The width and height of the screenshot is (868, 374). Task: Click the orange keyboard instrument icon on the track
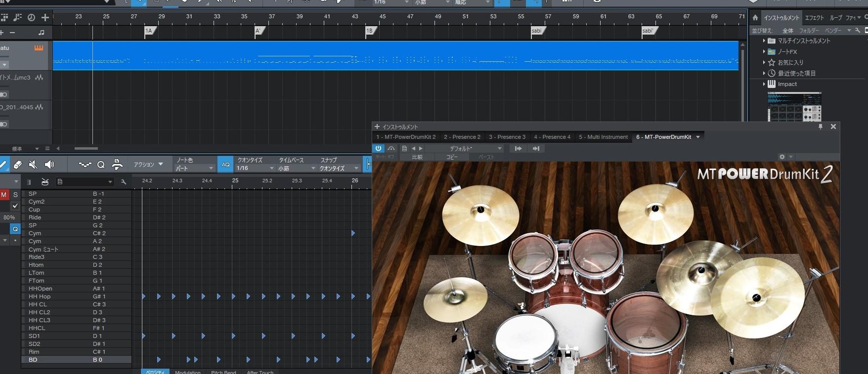(39, 48)
